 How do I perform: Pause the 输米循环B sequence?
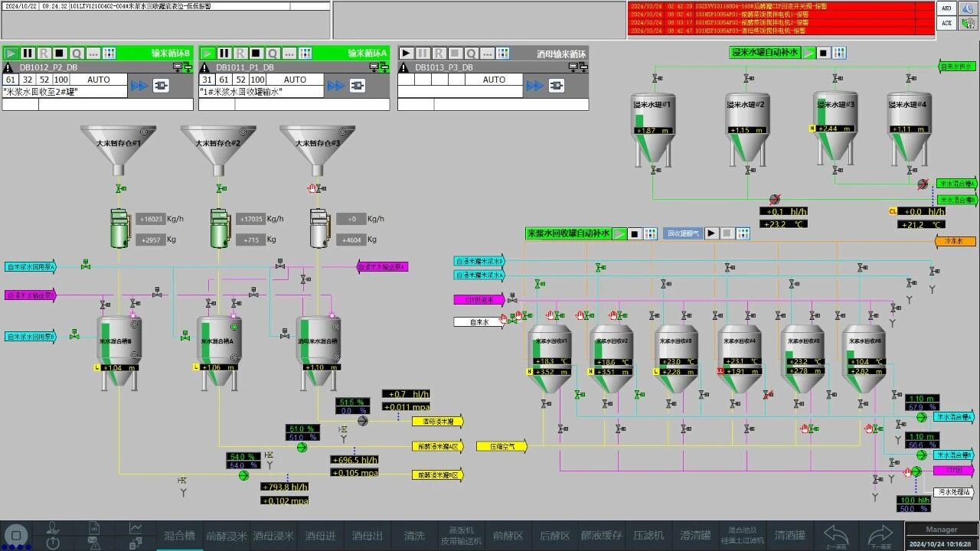(28, 54)
